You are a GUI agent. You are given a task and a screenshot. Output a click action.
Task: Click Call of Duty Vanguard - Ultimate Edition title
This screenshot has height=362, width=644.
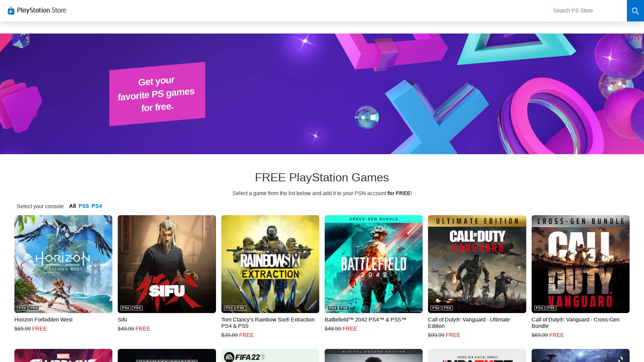(469, 323)
